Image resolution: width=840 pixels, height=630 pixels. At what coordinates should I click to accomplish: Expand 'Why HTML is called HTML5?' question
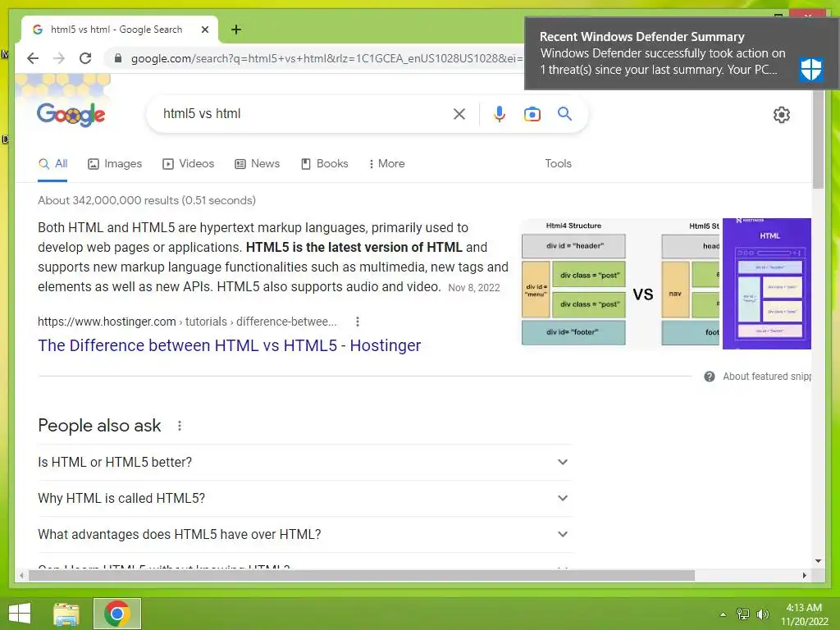click(x=304, y=498)
